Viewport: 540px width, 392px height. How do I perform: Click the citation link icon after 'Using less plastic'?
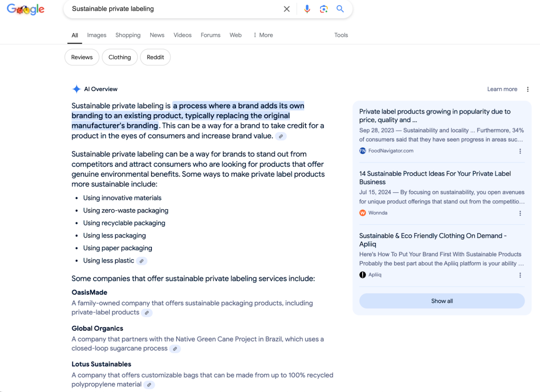pyautogui.click(x=142, y=261)
